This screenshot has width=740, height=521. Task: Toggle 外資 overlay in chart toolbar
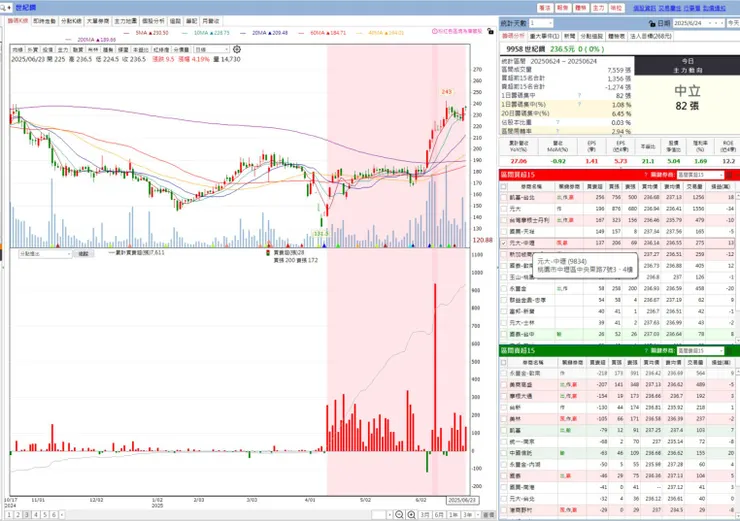(33, 50)
